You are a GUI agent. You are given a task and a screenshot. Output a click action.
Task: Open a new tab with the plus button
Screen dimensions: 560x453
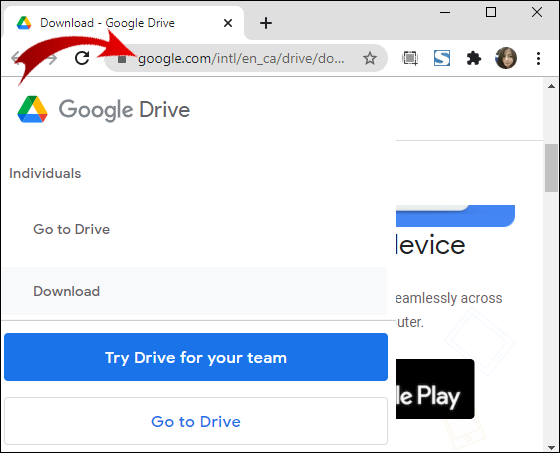[266, 23]
